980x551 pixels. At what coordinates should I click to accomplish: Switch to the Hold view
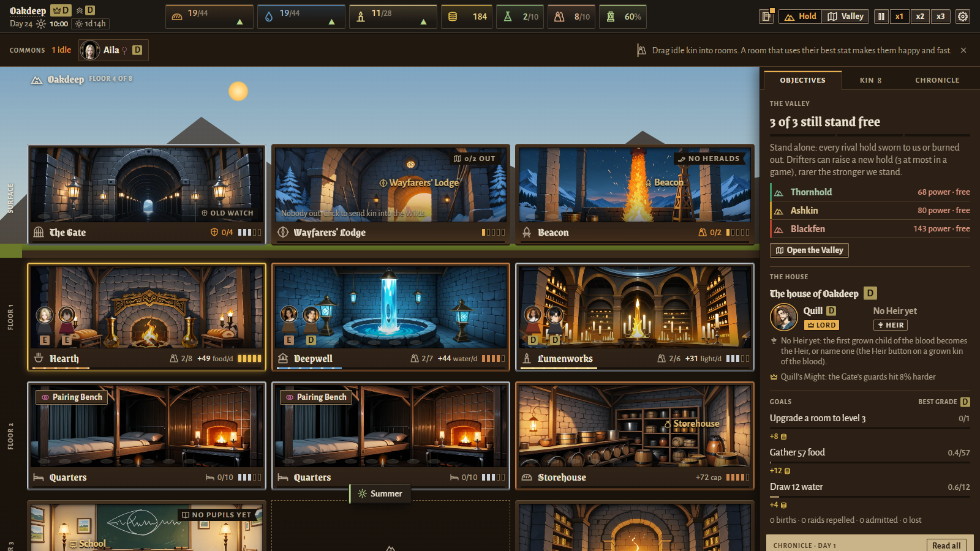click(x=800, y=17)
